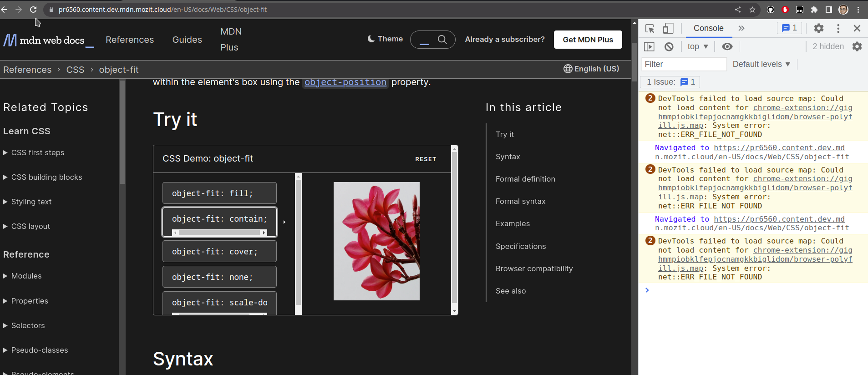Reset the CSS demo

point(426,159)
